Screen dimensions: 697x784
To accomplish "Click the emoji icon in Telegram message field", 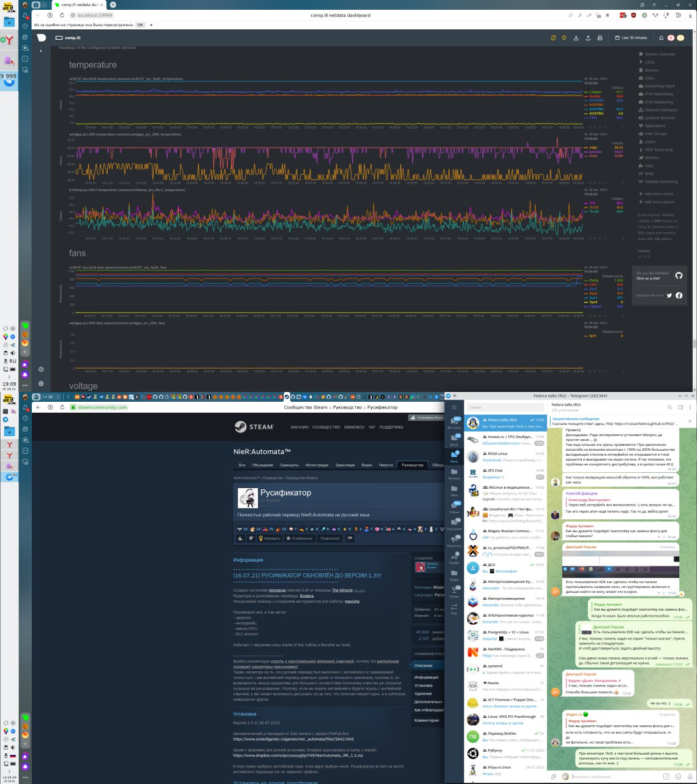I will 679,777.
